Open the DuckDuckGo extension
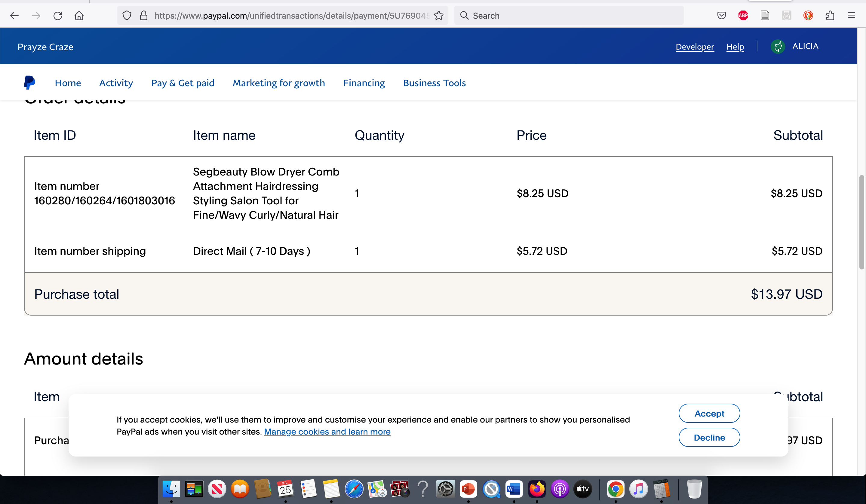This screenshot has width=866, height=504. coord(808,15)
